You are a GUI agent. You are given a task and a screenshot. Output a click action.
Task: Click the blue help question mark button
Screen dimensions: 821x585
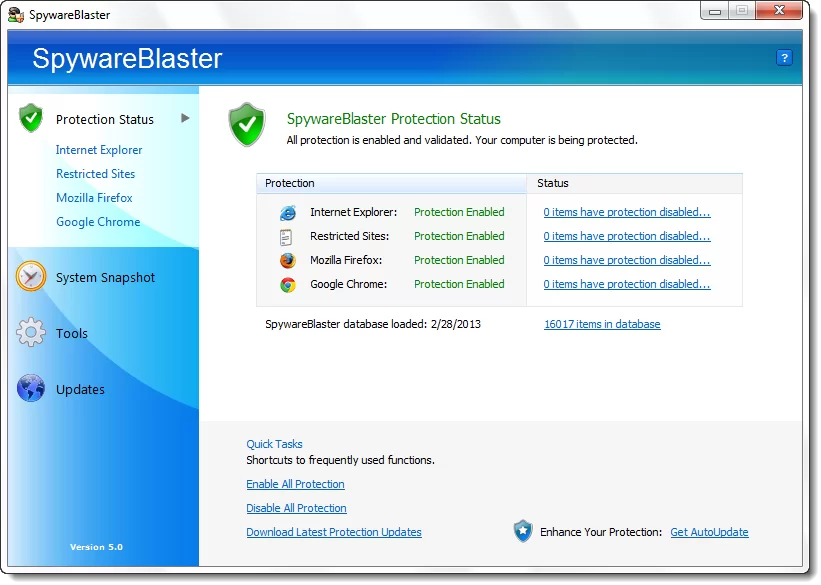point(784,59)
